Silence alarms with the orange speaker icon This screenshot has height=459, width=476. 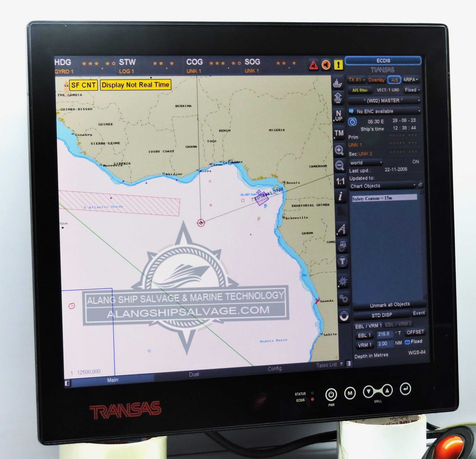(x=326, y=65)
